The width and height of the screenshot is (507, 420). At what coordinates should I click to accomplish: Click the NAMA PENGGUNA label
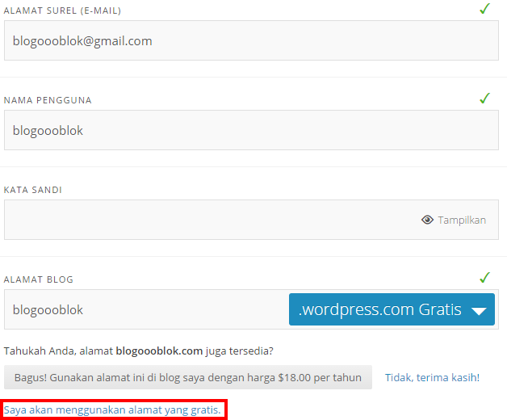click(48, 100)
